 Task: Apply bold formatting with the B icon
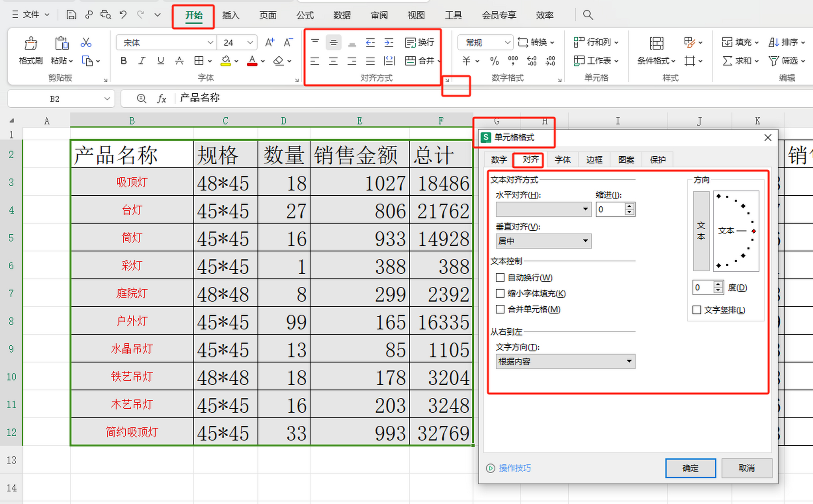click(123, 61)
